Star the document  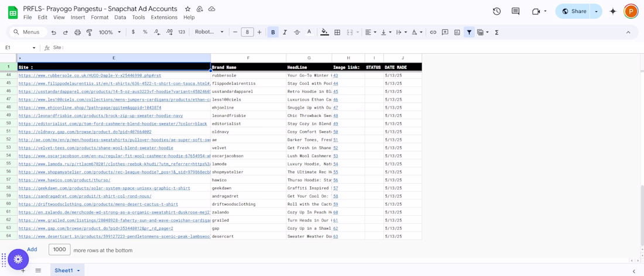pos(188,9)
